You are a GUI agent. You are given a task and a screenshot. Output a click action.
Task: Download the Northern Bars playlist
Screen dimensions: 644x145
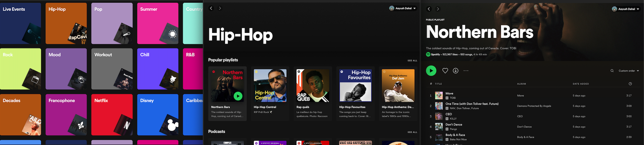click(455, 70)
